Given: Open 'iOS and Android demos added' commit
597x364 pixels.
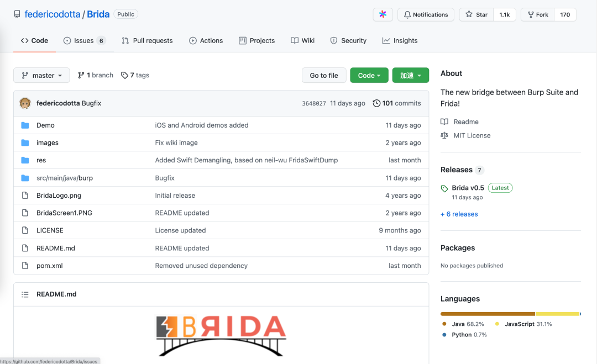Looking at the screenshot, I should (x=201, y=125).
